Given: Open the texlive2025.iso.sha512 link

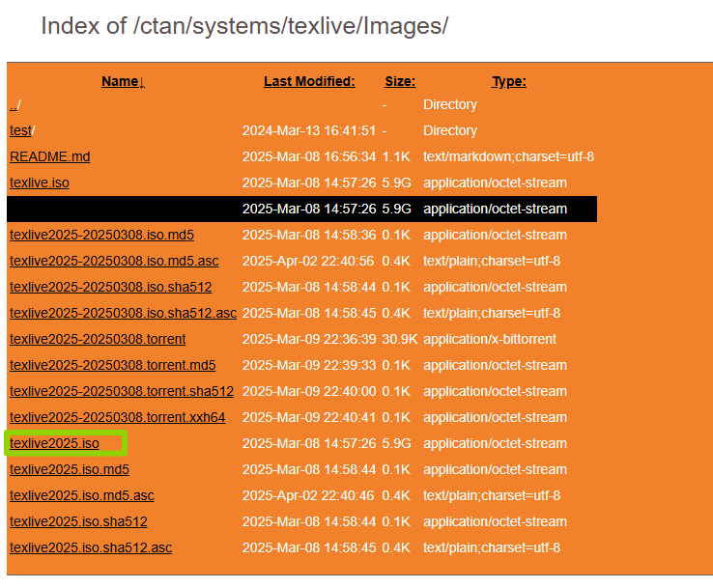Looking at the screenshot, I should coord(78,521).
